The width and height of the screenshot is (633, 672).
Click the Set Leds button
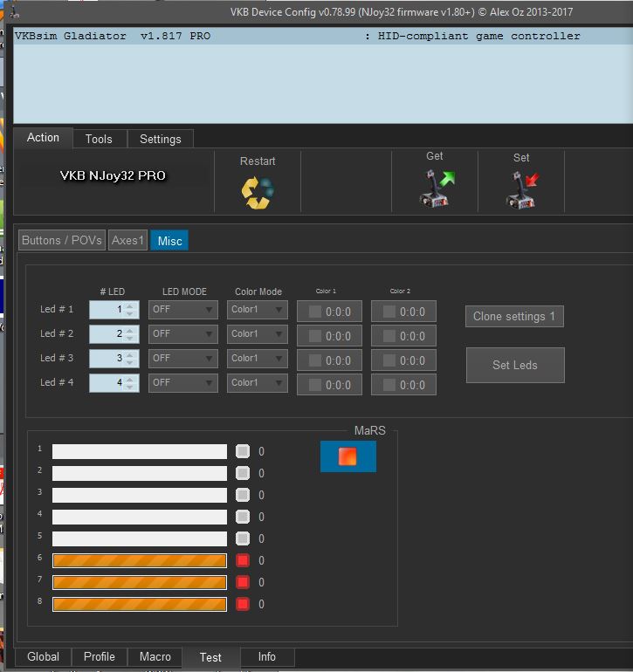click(x=515, y=365)
